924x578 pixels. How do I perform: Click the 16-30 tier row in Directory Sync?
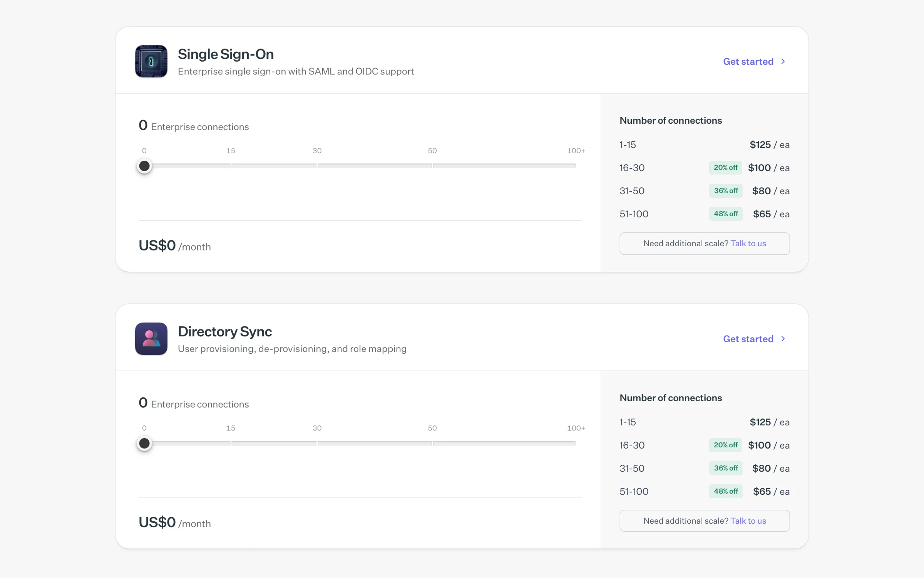pos(705,445)
